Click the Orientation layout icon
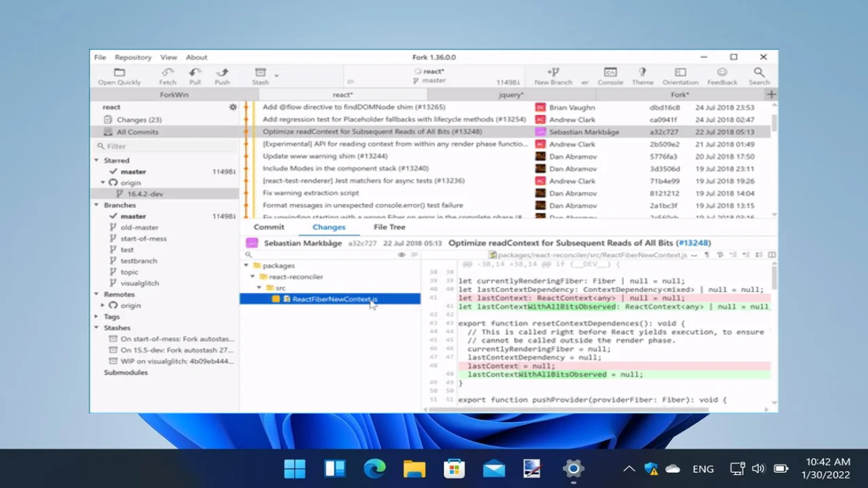This screenshot has width=868, height=488. coord(680,73)
